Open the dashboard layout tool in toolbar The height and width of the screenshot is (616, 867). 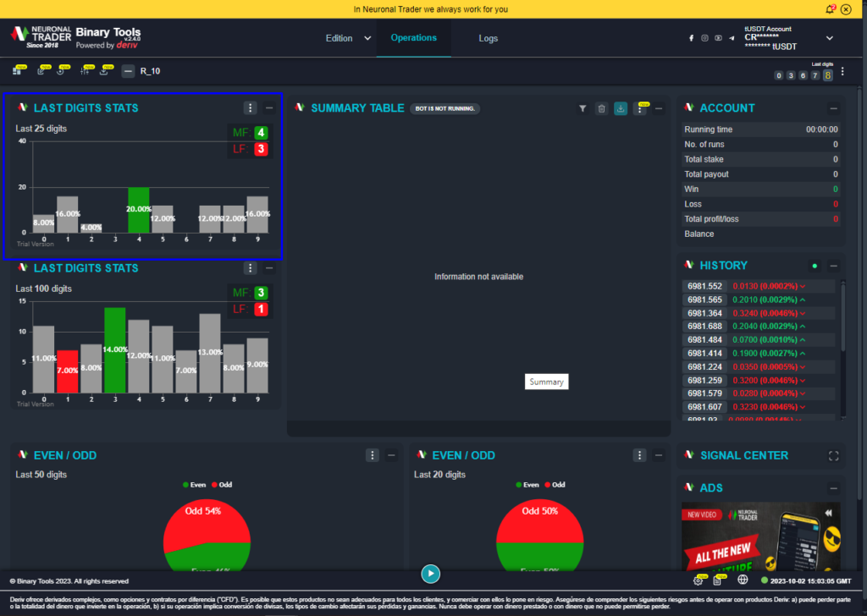pyautogui.click(x=17, y=71)
